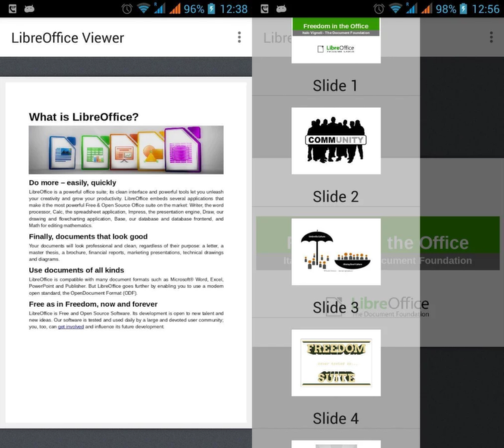Image resolution: width=504 pixels, height=448 pixels.
Task: Tap the orange signal bars beside 98%
Action: pos(427,9)
